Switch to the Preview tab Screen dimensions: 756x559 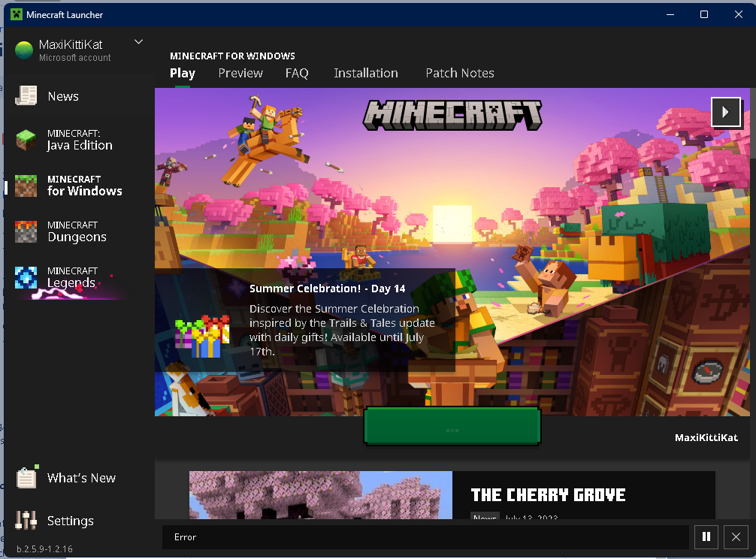[x=240, y=73]
